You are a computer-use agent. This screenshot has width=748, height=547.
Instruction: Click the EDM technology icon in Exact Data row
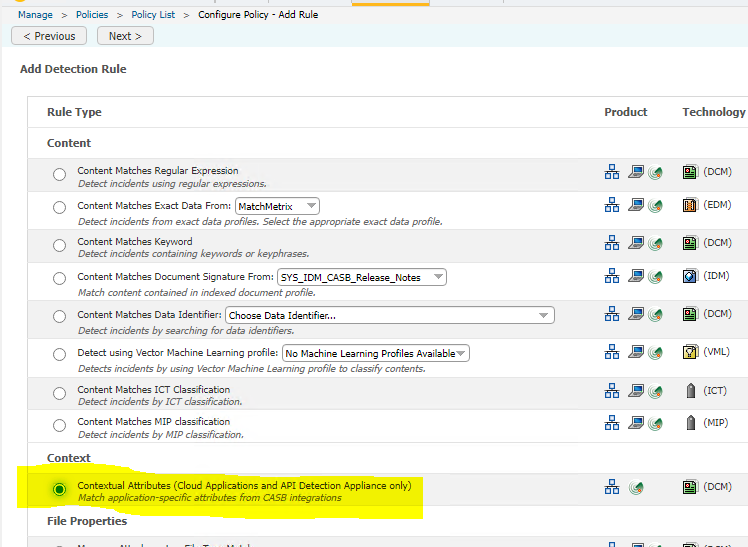click(x=690, y=206)
